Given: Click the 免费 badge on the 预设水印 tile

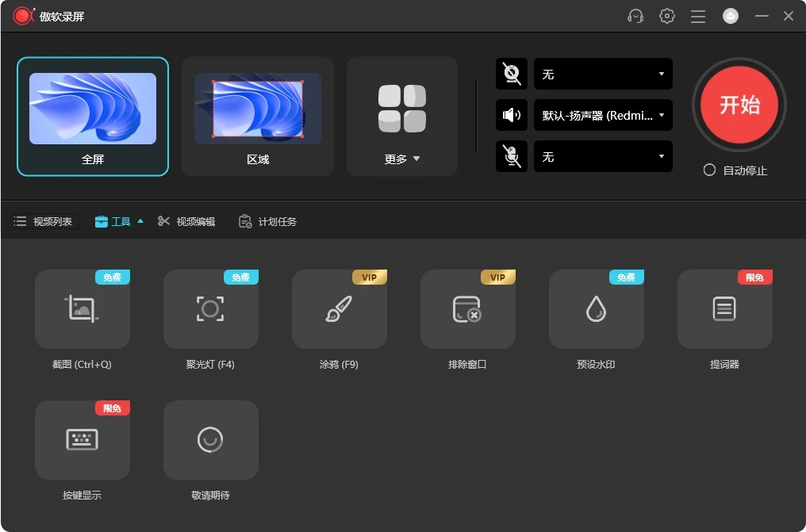Looking at the screenshot, I should 627,277.
